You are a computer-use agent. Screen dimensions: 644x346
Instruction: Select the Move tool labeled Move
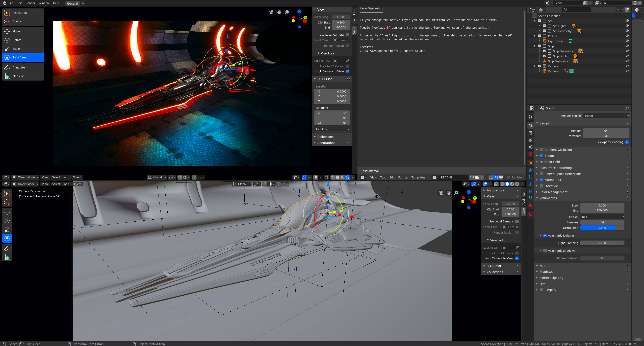23,31
